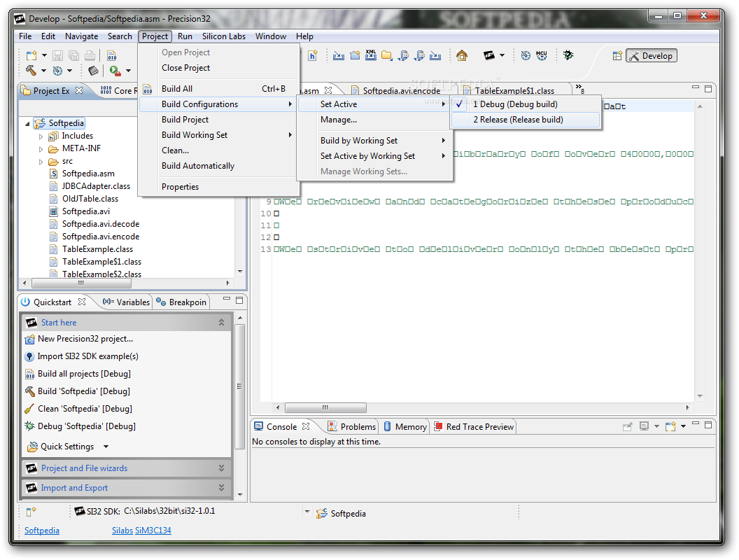Open the Silicon Labs menu
Screen dimensions: 739x560
pyautogui.click(x=224, y=36)
